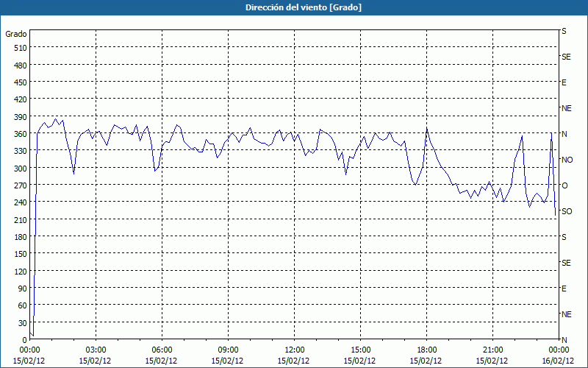588x368 pixels.
Task: Click the 12:00 time axis label
Action: (x=294, y=350)
